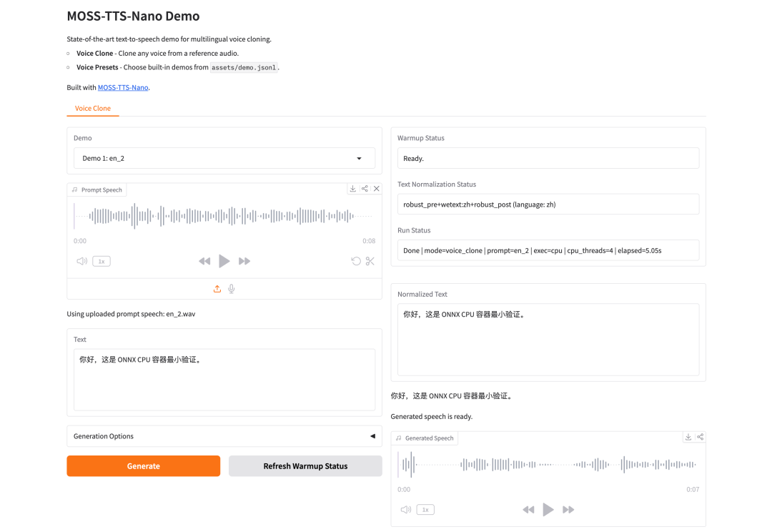Click the text 'Generated speech is ready.'
This screenshot has width=772, height=532.
point(432,417)
